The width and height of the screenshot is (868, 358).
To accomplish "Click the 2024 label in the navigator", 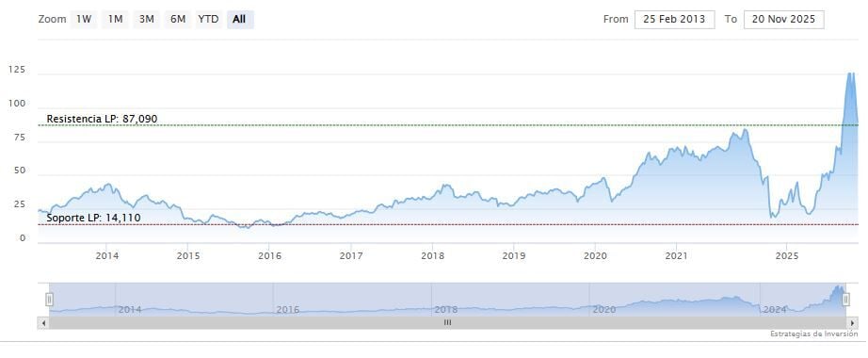I will (x=774, y=309).
